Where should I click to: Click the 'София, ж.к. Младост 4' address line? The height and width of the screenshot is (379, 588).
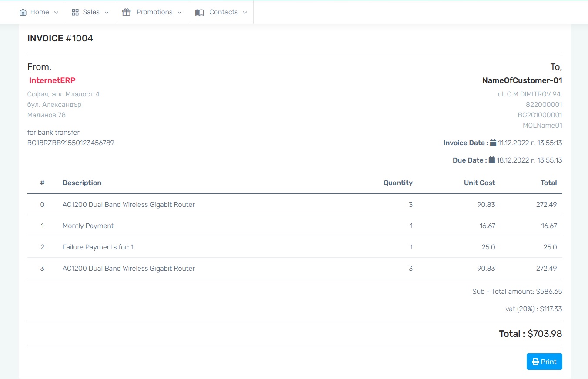pyautogui.click(x=63, y=94)
